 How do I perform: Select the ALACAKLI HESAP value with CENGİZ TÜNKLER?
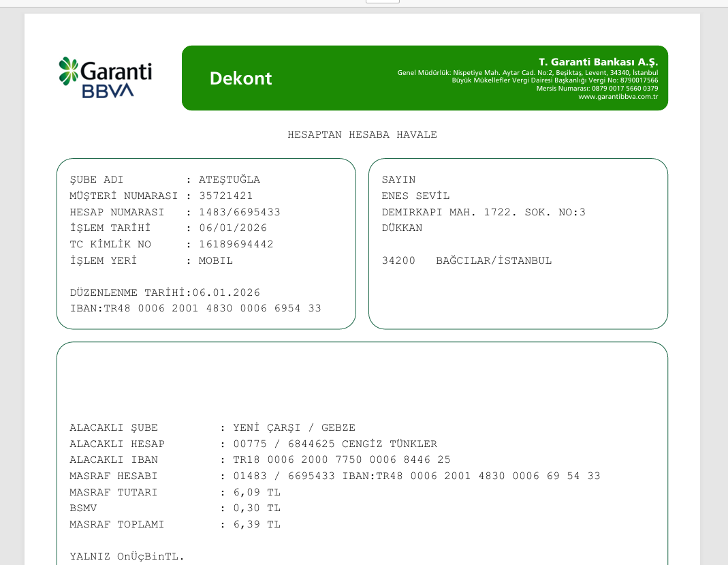point(335,444)
